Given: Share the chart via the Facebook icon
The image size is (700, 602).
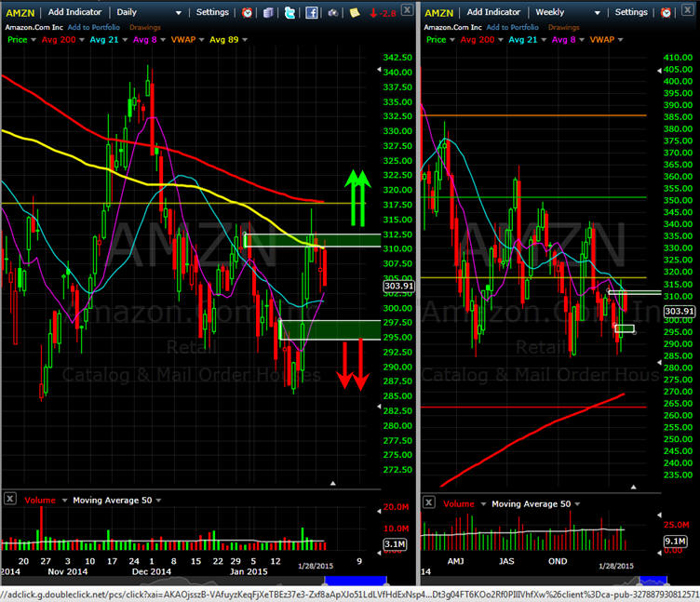Looking at the screenshot, I should [312, 12].
